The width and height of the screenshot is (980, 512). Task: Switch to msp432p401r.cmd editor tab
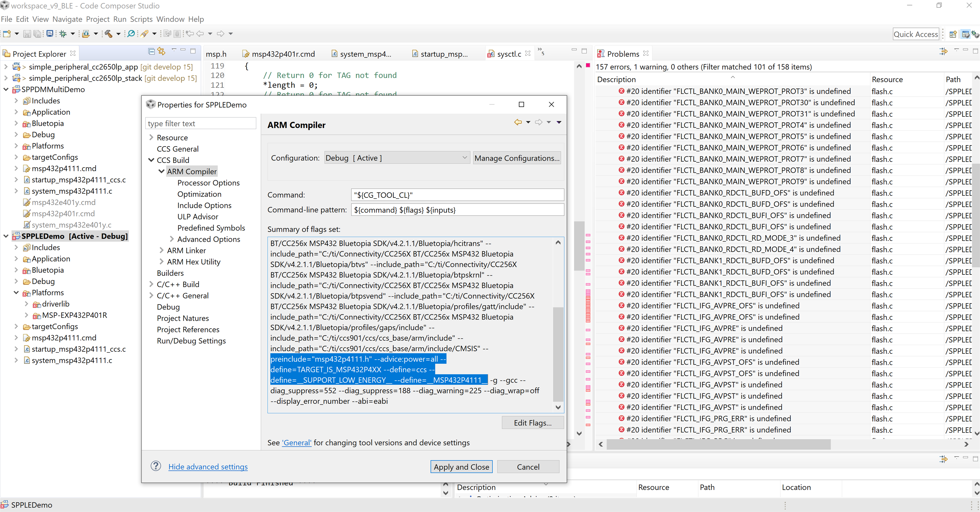click(279, 54)
